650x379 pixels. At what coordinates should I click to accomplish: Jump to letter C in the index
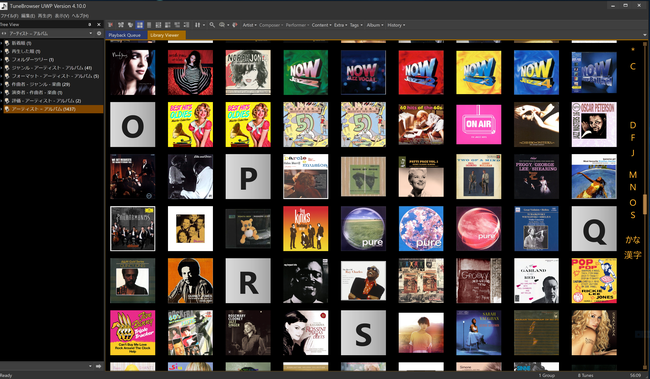click(x=633, y=66)
